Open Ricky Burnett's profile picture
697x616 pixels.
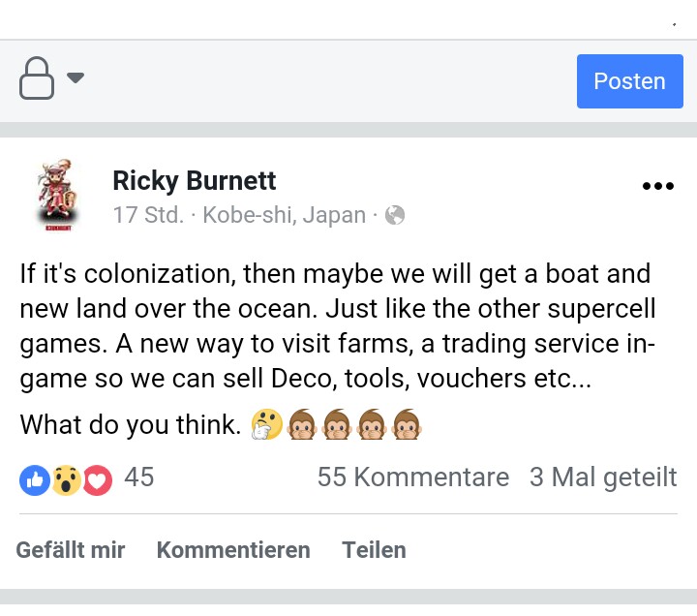pyautogui.click(x=54, y=196)
